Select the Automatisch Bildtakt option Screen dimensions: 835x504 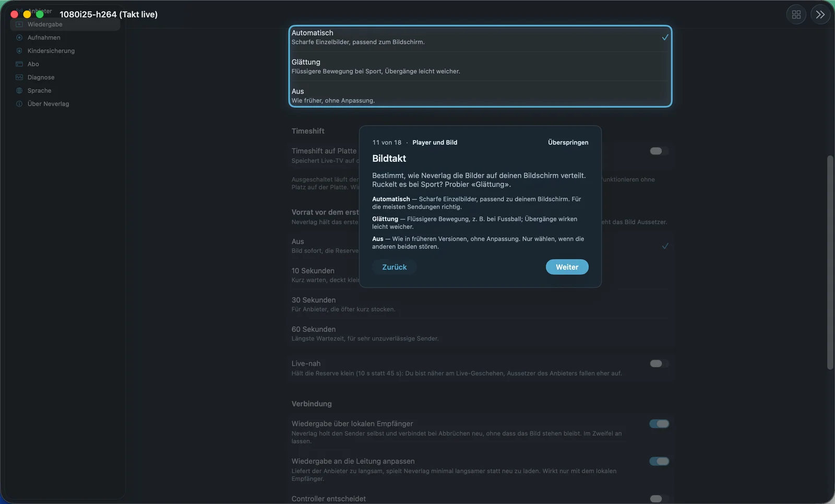480,37
